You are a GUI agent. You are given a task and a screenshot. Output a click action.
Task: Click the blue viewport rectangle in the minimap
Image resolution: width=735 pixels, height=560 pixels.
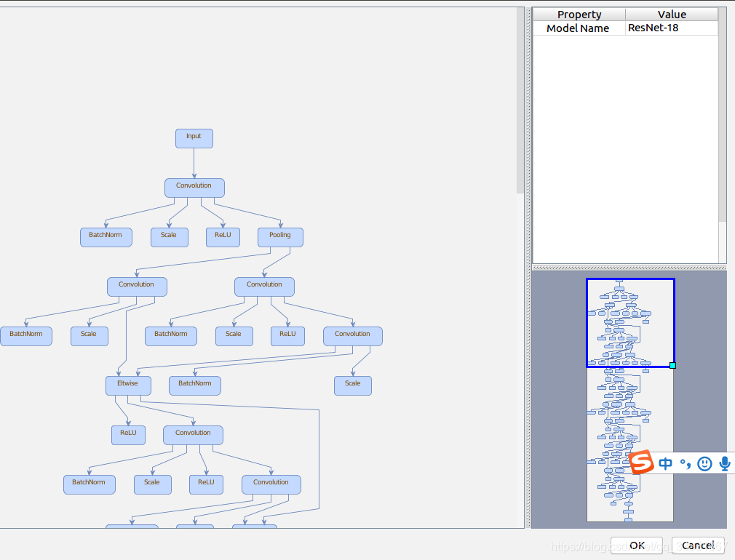point(630,323)
